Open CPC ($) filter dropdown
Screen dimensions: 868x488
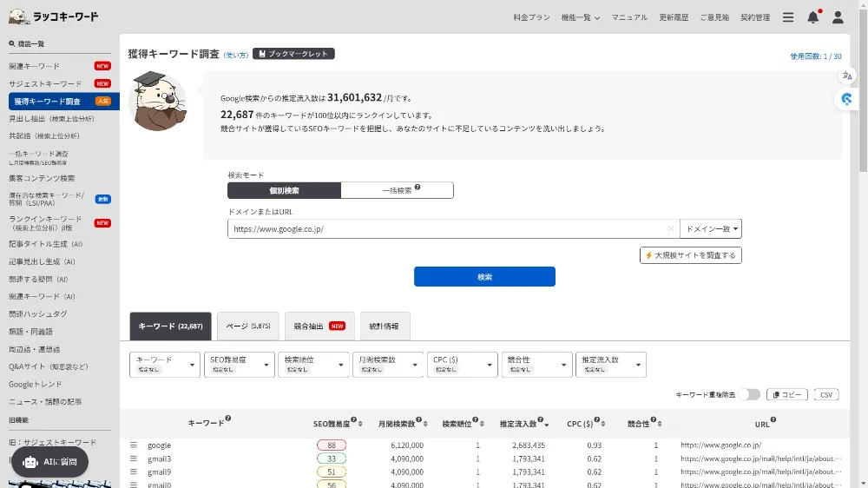point(463,365)
